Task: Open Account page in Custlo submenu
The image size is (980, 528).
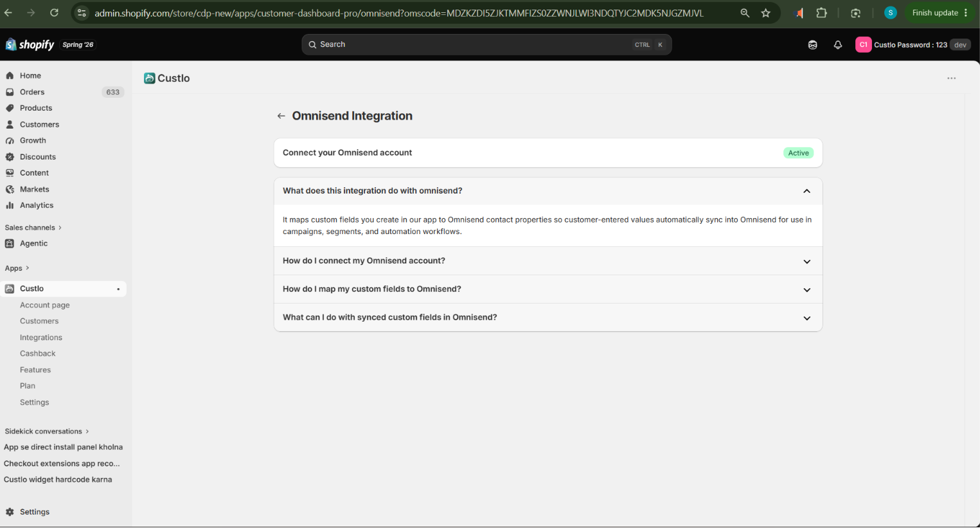Action: pyautogui.click(x=45, y=305)
